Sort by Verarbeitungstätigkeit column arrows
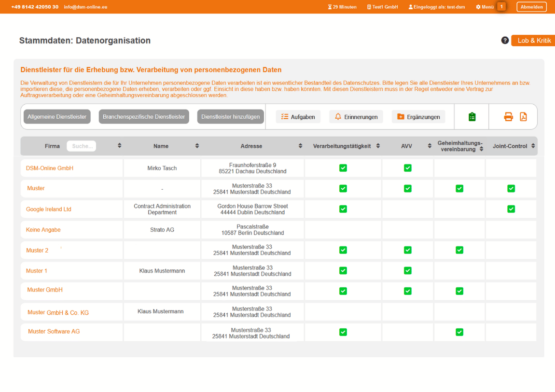Image resolution: width=555 pixels, height=392 pixels. tap(378, 146)
